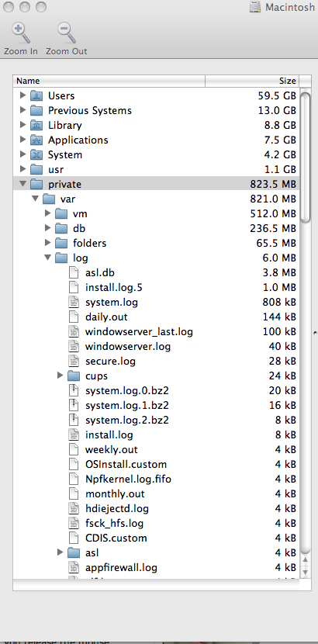
Task: Click the Zoom In magnifier icon
Action: point(21,33)
